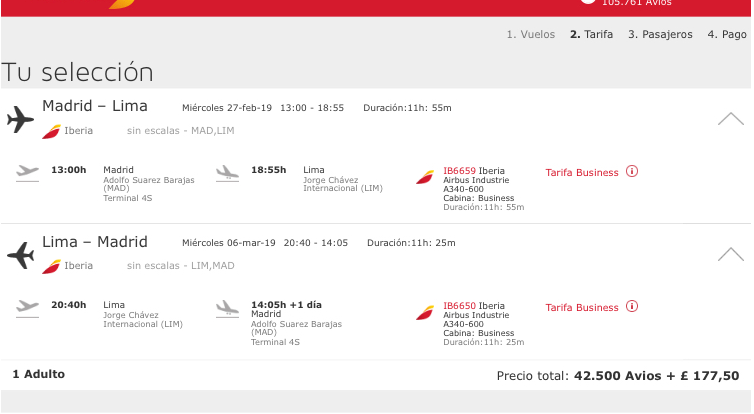Open step 3. Pasajeros

[660, 34]
